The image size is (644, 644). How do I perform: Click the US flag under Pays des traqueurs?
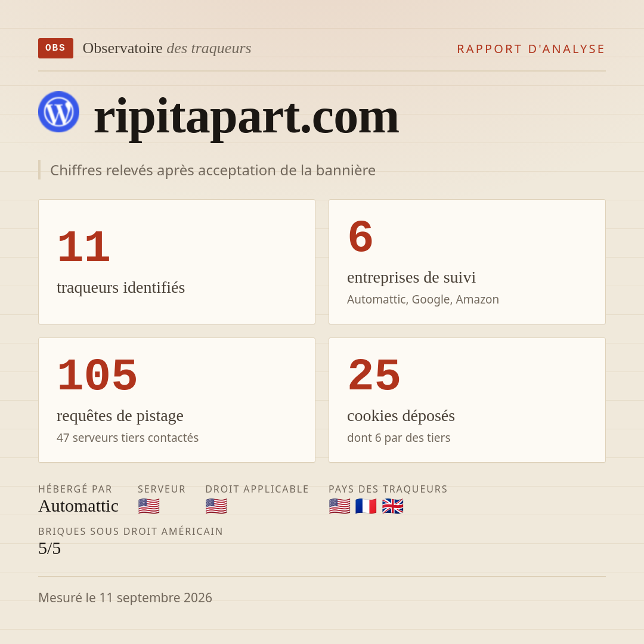pyautogui.click(x=340, y=506)
